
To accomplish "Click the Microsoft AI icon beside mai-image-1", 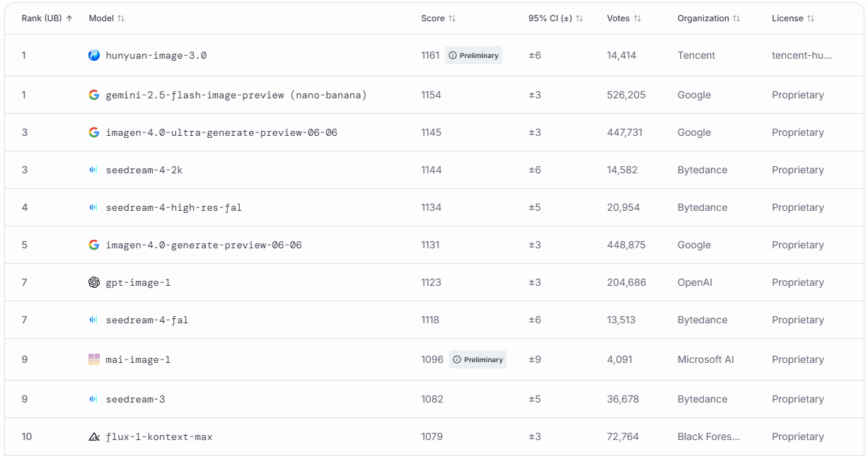I will click(94, 359).
